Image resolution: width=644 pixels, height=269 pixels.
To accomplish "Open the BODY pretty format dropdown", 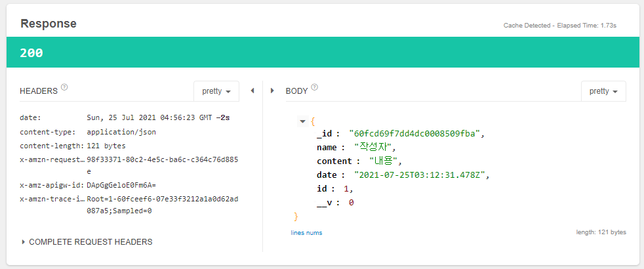I will 603,91.
